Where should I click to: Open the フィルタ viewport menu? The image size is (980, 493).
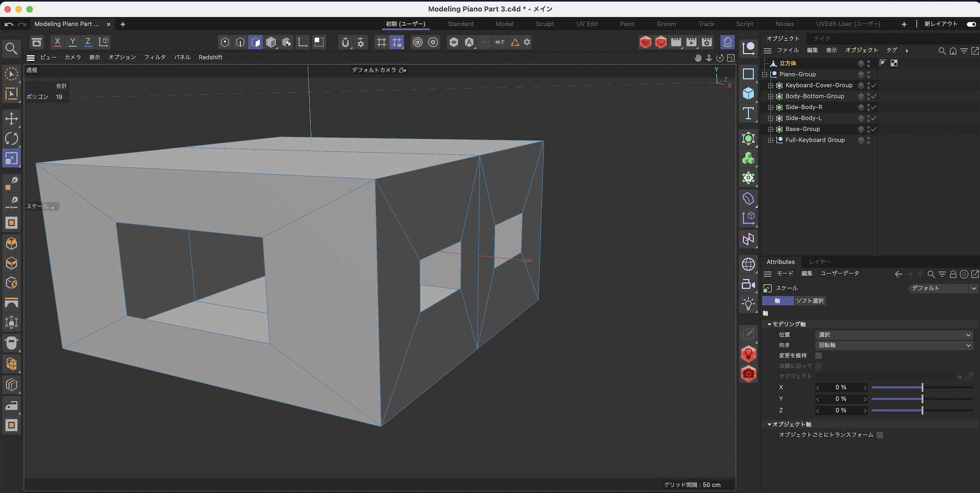[x=155, y=57]
